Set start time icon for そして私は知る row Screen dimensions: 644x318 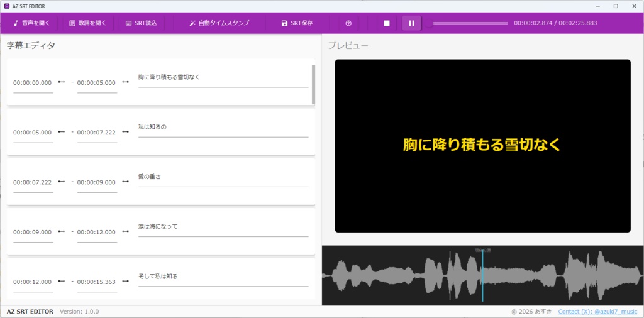[x=61, y=281]
